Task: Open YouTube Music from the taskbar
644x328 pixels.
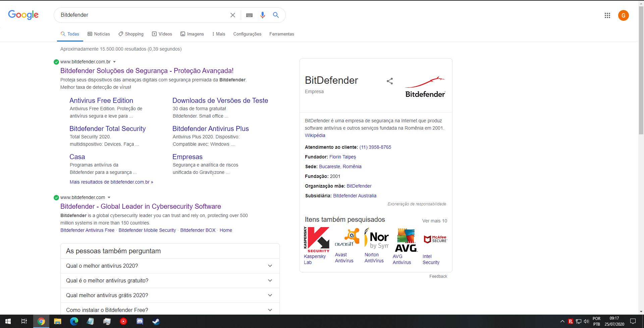Action: pyautogui.click(x=123, y=321)
